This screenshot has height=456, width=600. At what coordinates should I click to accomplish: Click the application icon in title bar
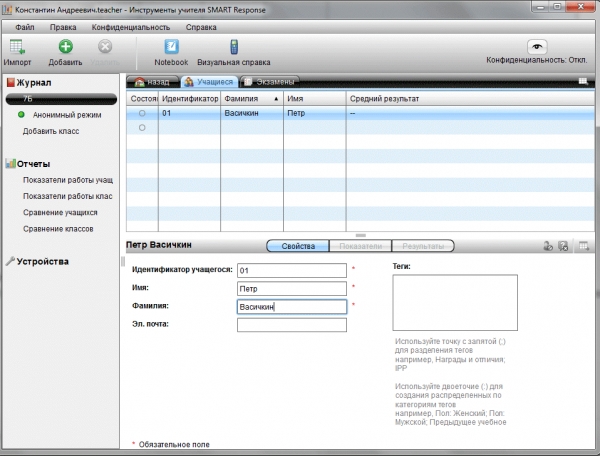(x=7, y=10)
